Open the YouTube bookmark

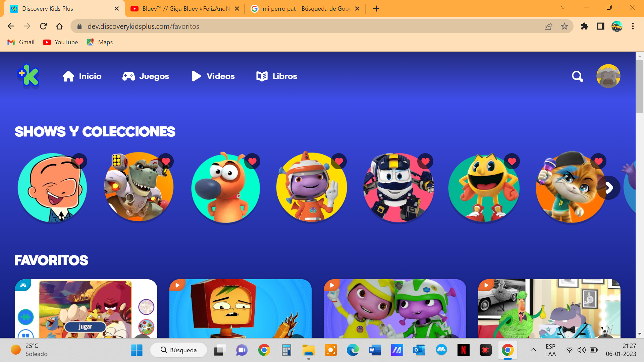[60, 42]
